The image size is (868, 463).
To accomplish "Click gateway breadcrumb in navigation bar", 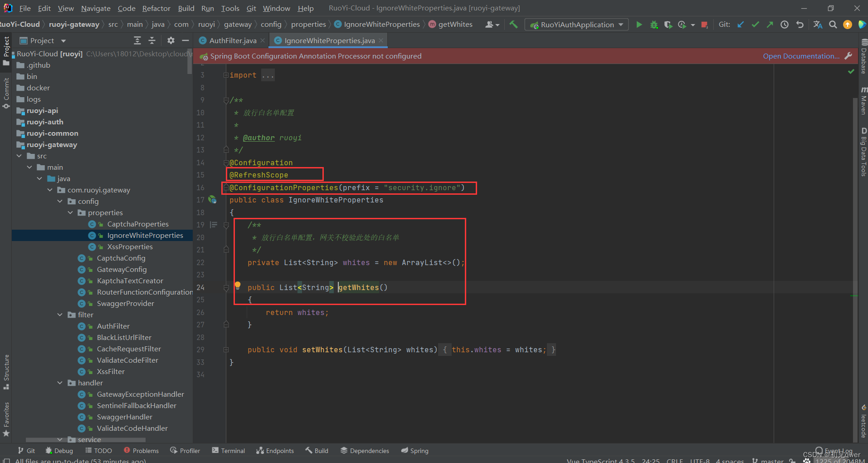I will click(238, 25).
